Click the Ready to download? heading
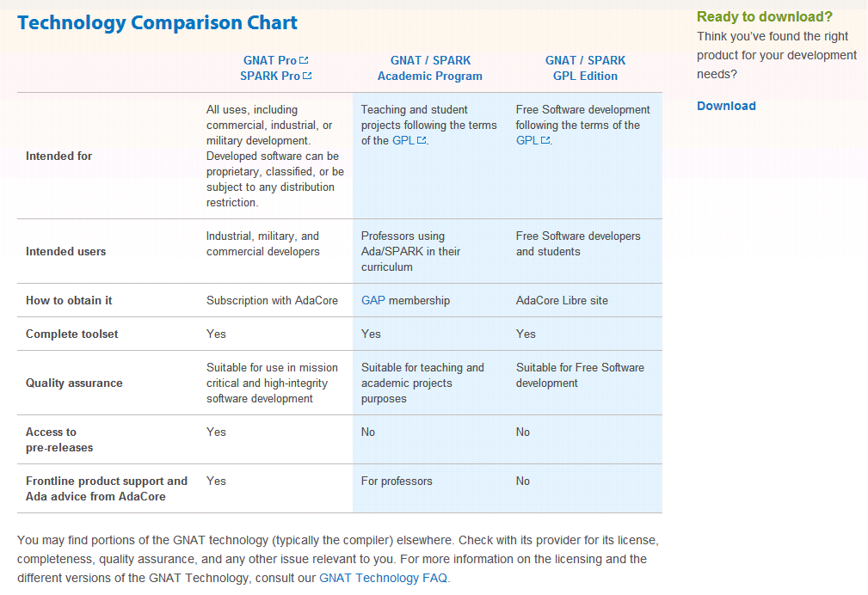The image size is (868, 595). [765, 16]
